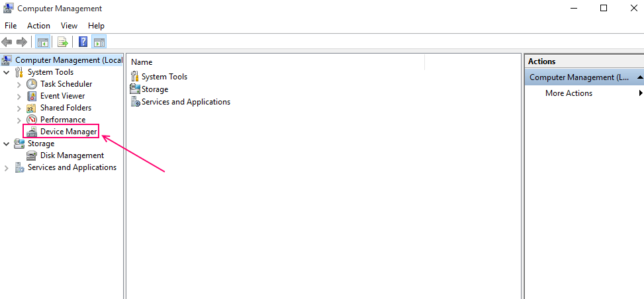The width and height of the screenshot is (644, 299).
Task: Select Storage text in center list
Action: [x=155, y=89]
